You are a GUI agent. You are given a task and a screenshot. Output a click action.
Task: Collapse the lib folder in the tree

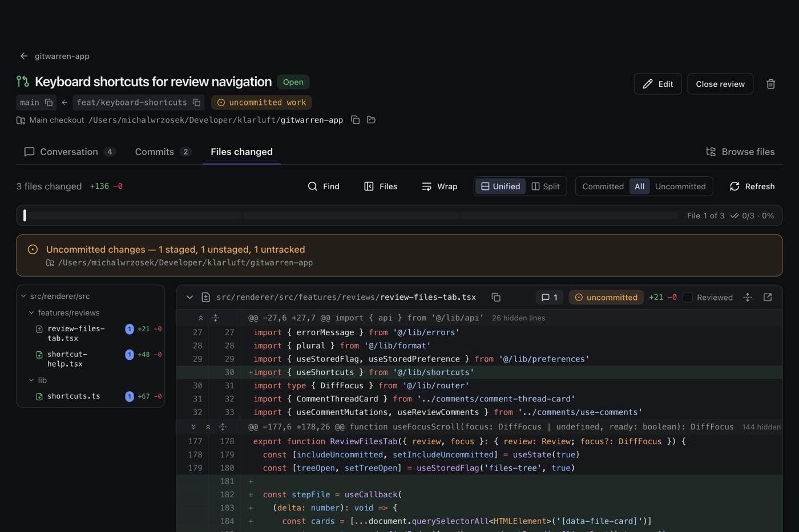[x=31, y=380]
